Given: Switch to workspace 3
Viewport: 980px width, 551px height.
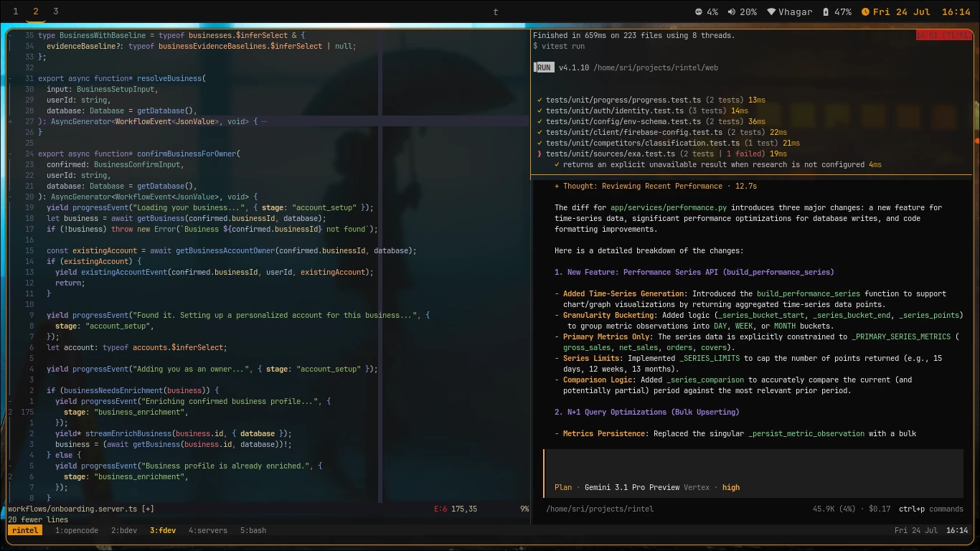Looking at the screenshot, I should (x=55, y=11).
